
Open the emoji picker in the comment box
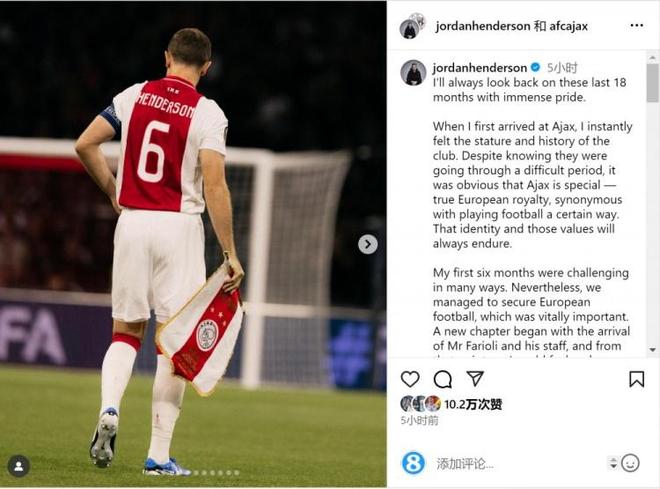tap(630, 463)
